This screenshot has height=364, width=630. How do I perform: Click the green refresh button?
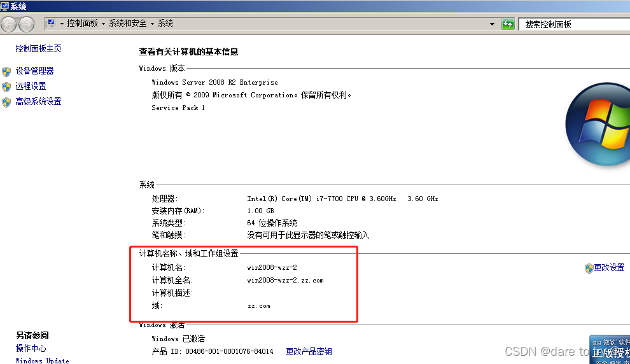click(x=508, y=24)
